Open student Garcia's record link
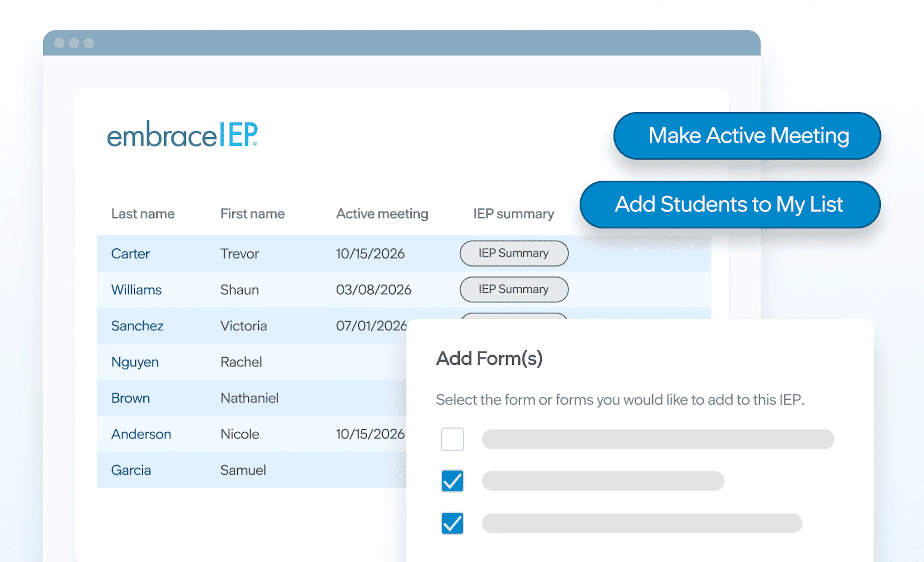Image resolution: width=924 pixels, height=562 pixels. (131, 470)
